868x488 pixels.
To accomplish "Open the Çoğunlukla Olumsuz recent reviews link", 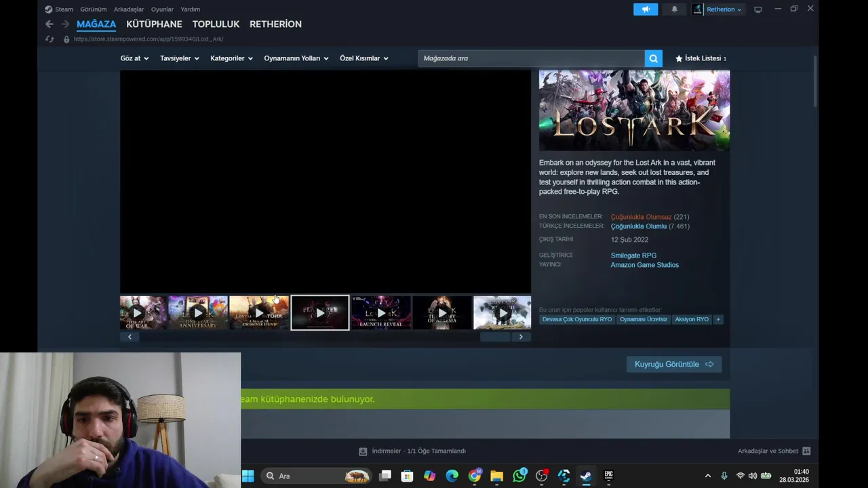I will click(641, 217).
